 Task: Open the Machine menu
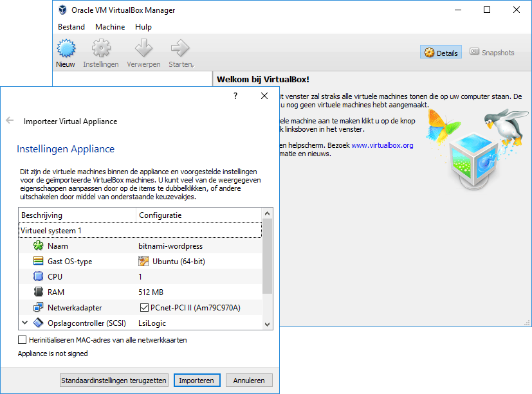pos(110,27)
